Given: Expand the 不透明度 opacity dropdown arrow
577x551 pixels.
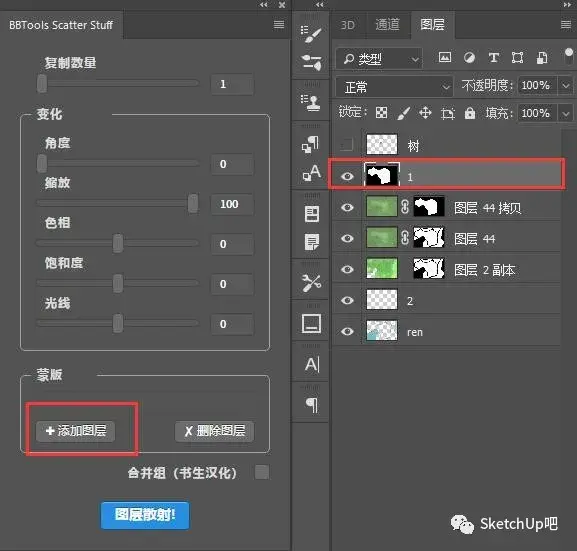Looking at the screenshot, I should coord(566,85).
